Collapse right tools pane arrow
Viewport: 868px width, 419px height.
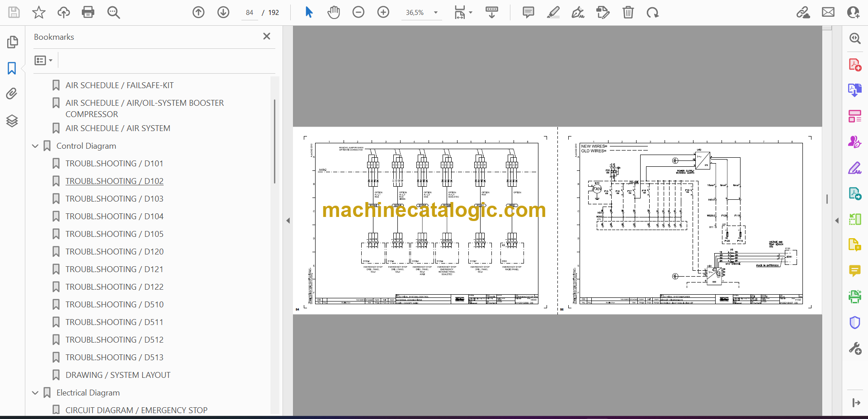coord(837,221)
